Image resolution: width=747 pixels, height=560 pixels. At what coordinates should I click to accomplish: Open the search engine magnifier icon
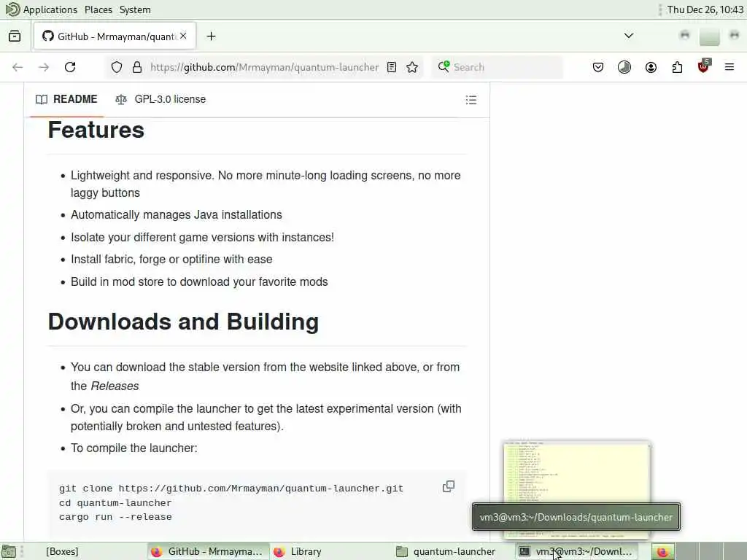pyautogui.click(x=444, y=66)
